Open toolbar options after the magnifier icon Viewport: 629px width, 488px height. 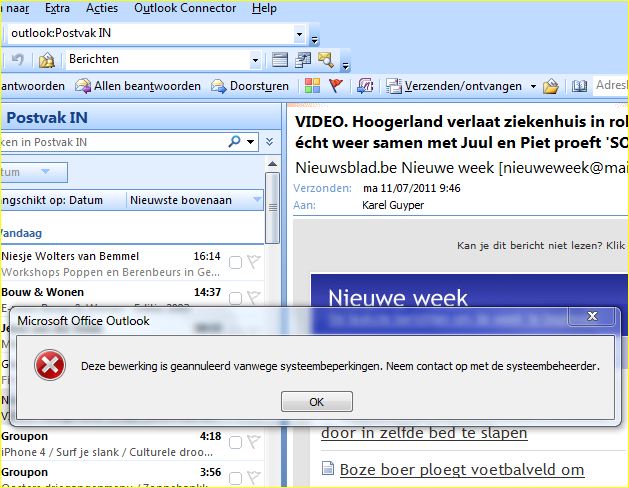[345, 65]
